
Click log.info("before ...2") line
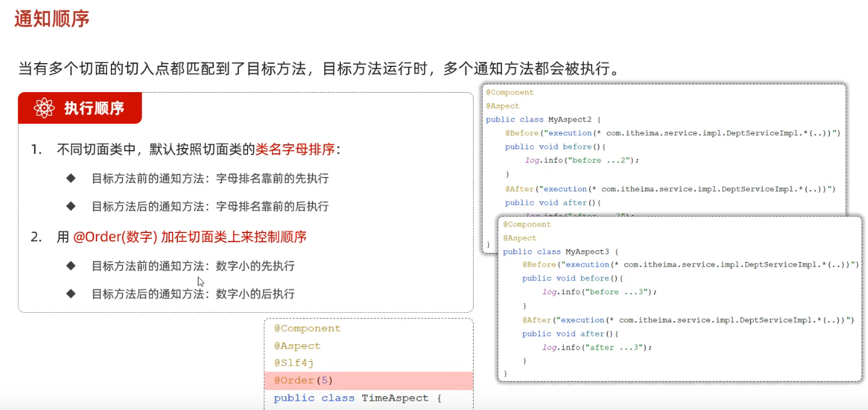pos(582,160)
